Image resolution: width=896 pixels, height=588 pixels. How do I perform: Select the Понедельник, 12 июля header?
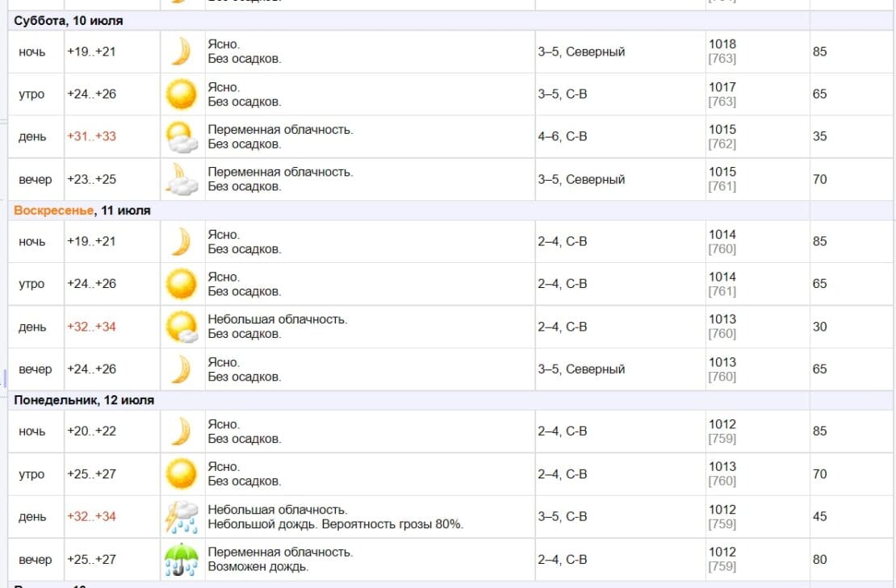click(84, 400)
